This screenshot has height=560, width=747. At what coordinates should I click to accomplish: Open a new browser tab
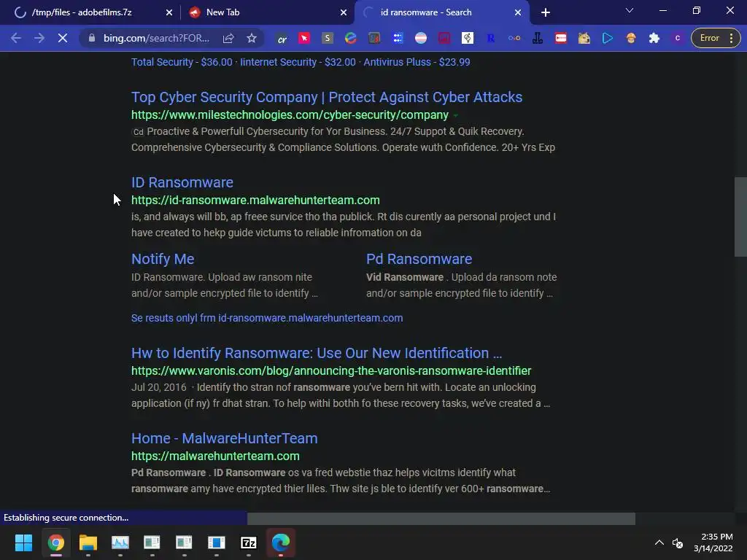546,12
